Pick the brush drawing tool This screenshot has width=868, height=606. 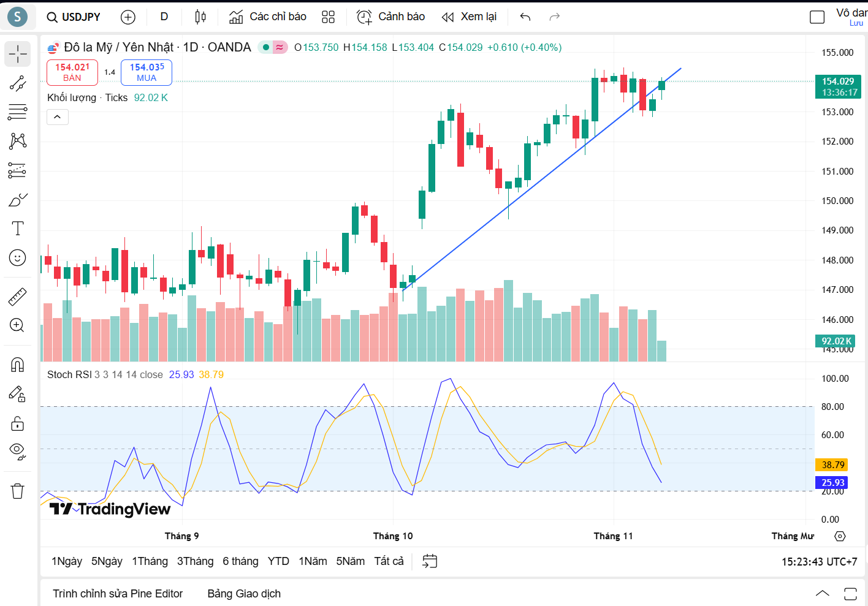tap(17, 199)
